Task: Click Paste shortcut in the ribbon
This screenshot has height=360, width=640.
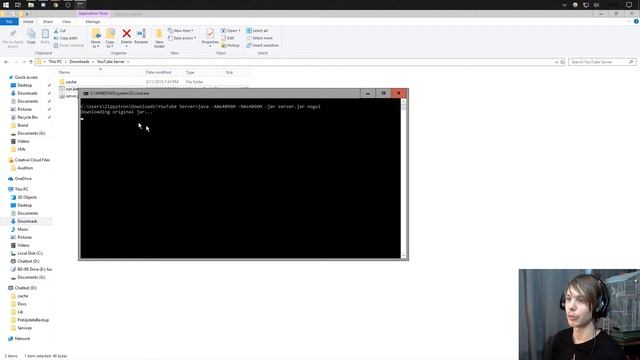Action: [x=69, y=45]
